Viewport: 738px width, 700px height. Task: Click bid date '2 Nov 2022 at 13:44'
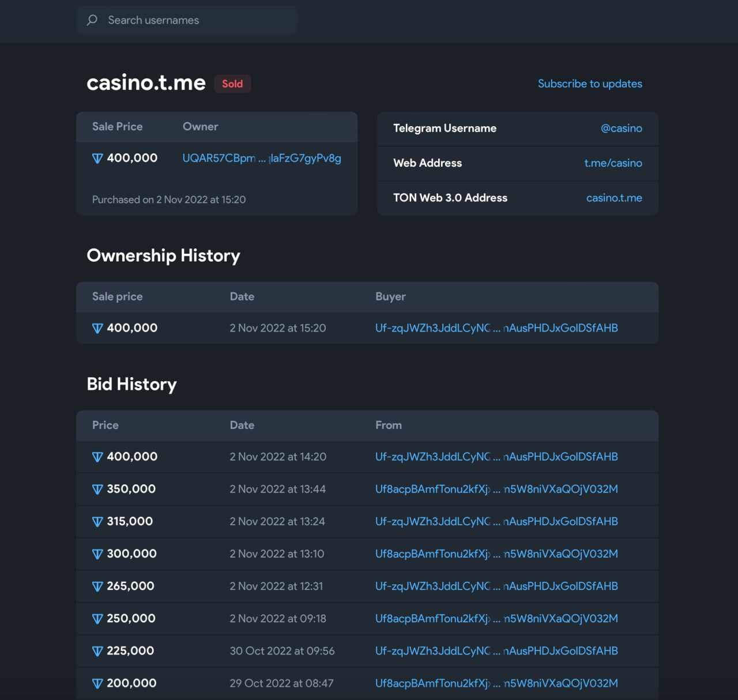[x=278, y=489]
